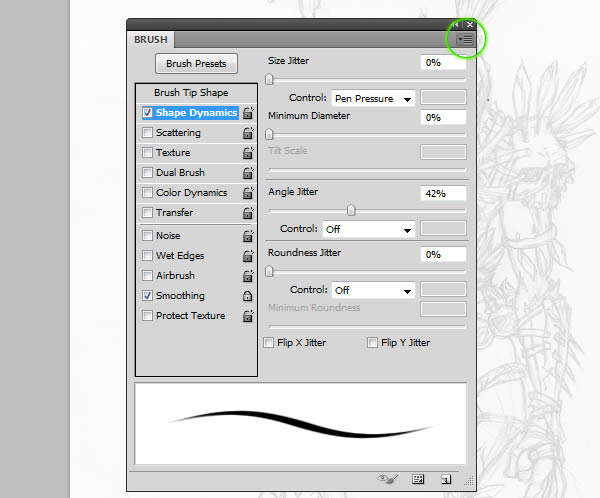
Task: Collapse the Brush panel to icons
Action: pyautogui.click(x=455, y=24)
